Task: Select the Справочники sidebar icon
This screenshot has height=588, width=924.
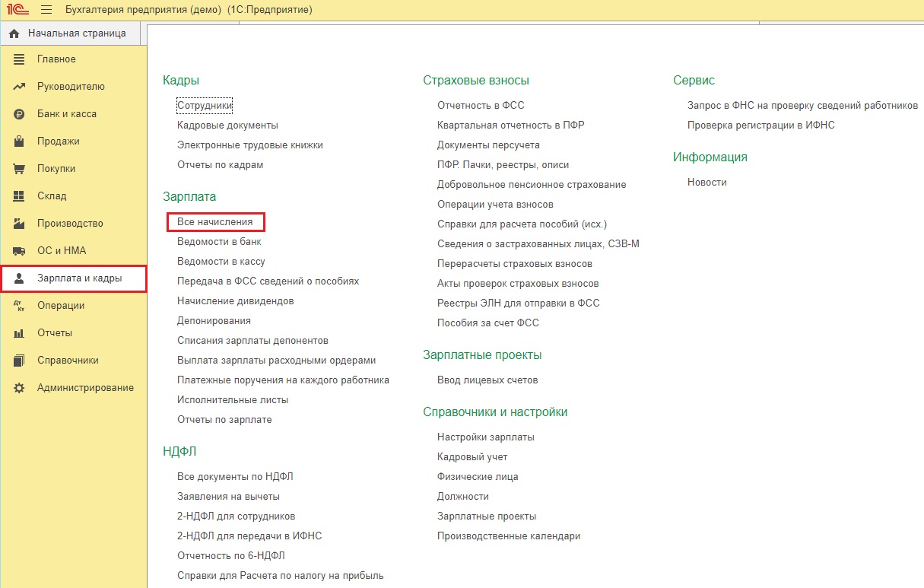Action: (18, 360)
